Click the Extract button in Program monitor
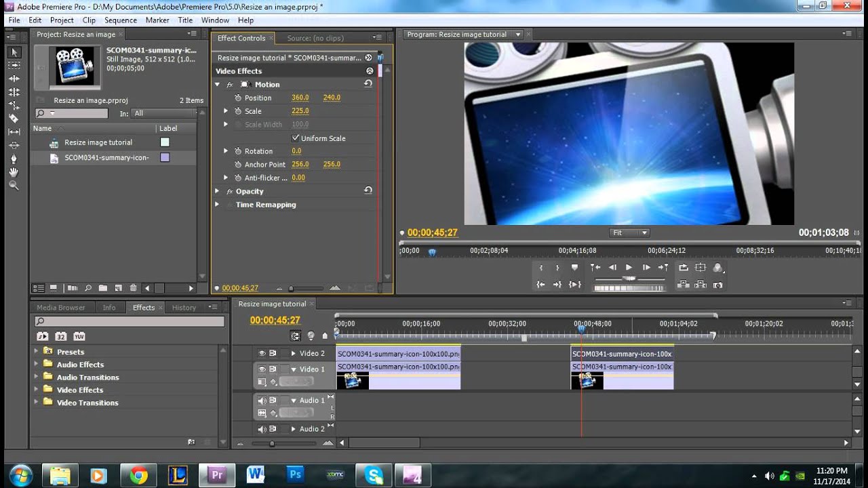 (x=701, y=285)
